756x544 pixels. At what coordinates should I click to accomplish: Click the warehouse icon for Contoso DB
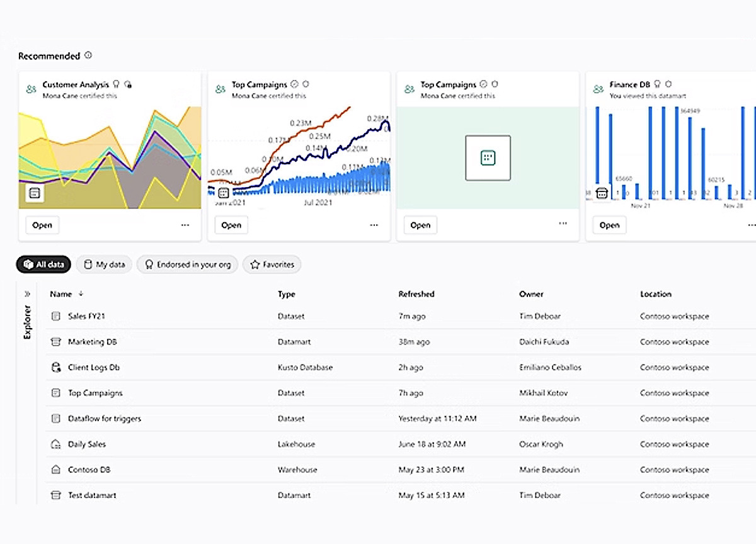click(55, 470)
